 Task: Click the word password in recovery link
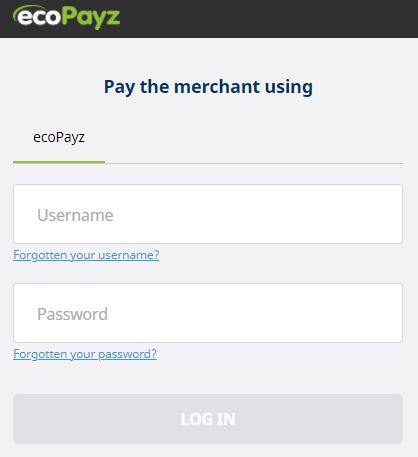(x=127, y=354)
